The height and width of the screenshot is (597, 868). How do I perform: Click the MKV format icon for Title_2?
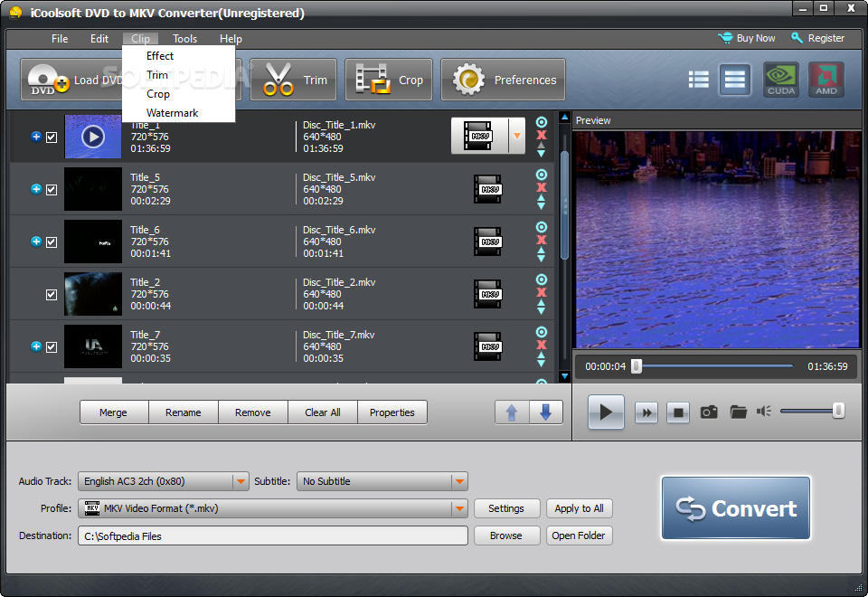point(487,295)
